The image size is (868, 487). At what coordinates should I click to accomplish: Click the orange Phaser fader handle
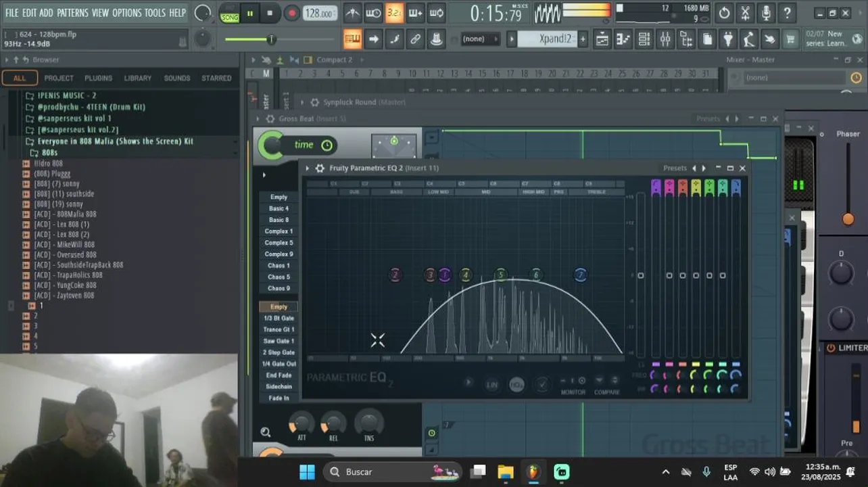[848, 218]
